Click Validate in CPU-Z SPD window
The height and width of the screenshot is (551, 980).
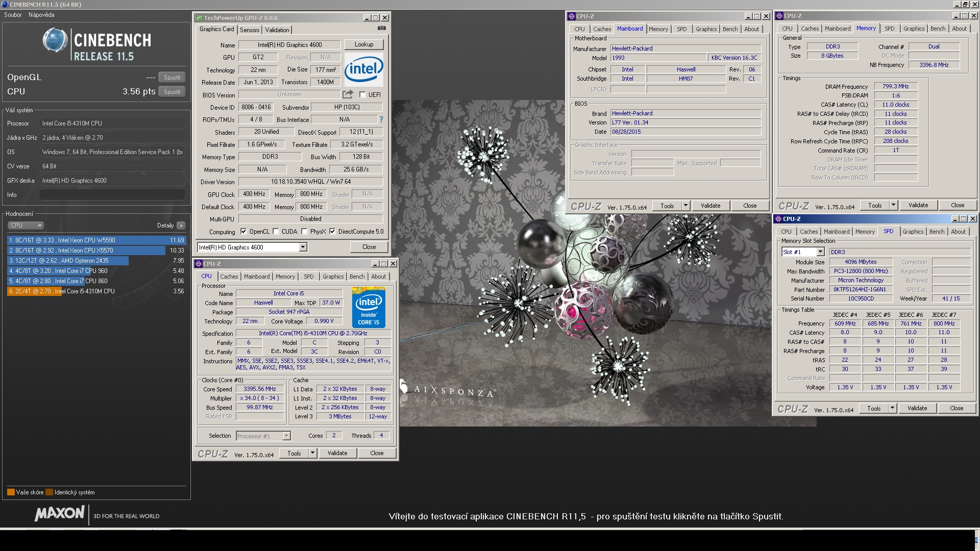click(x=917, y=408)
